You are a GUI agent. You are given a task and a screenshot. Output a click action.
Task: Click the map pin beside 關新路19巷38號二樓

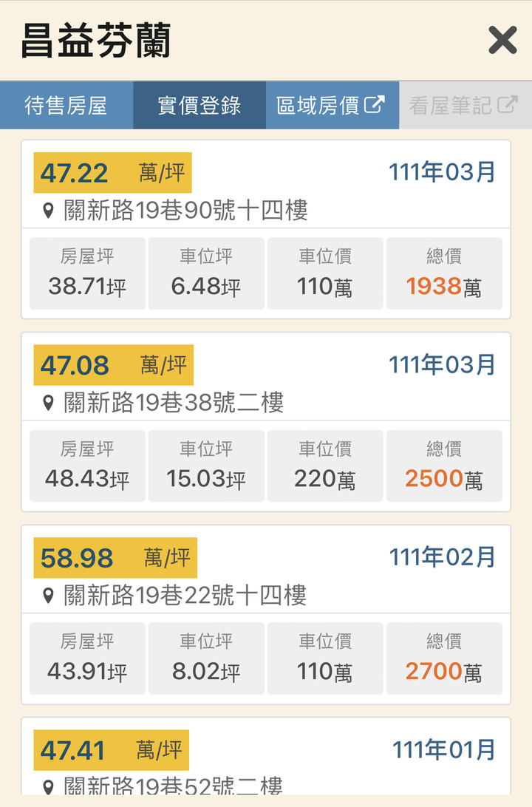(x=48, y=403)
